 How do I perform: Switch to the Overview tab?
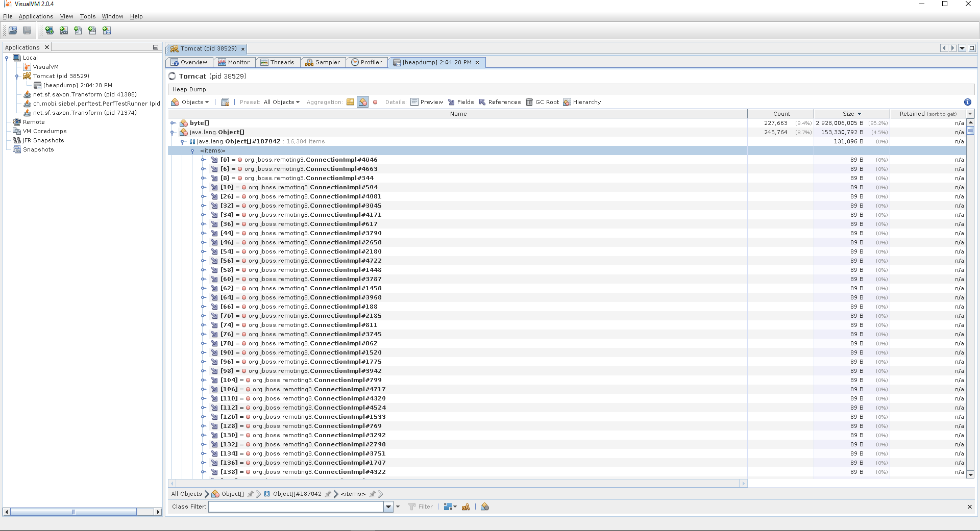(x=189, y=62)
